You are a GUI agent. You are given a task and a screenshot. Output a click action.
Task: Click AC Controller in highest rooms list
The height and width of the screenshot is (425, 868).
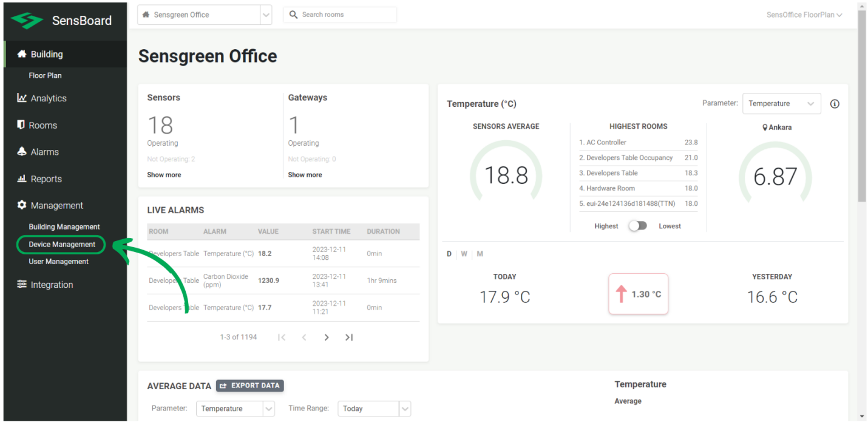(602, 143)
